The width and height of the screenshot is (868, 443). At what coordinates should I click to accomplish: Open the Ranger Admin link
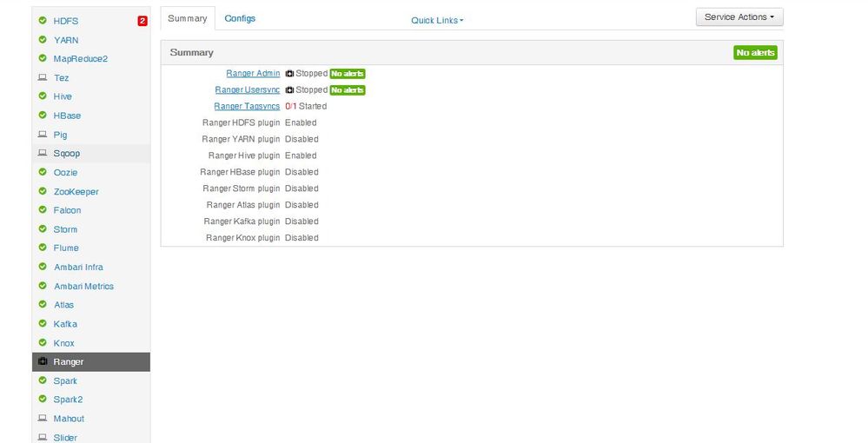click(x=253, y=74)
